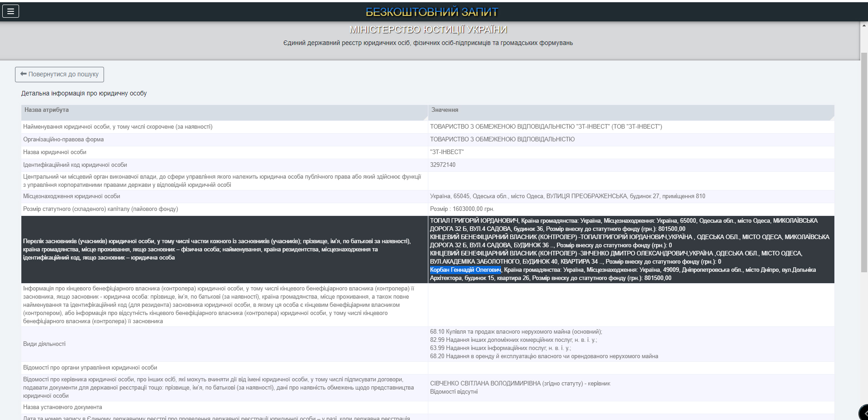Click the 'Значення' column header

click(x=445, y=110)
